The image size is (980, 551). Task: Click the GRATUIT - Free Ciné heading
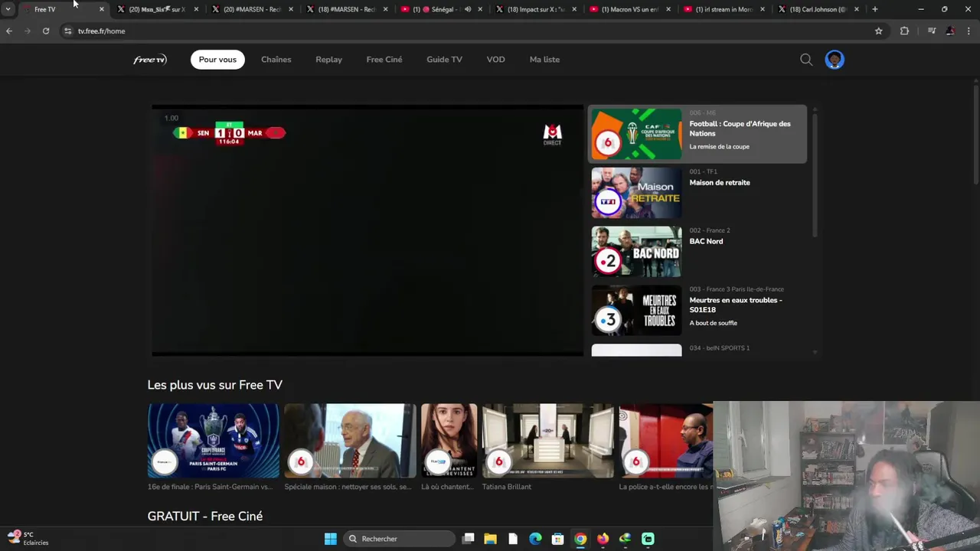click(204, 517)
